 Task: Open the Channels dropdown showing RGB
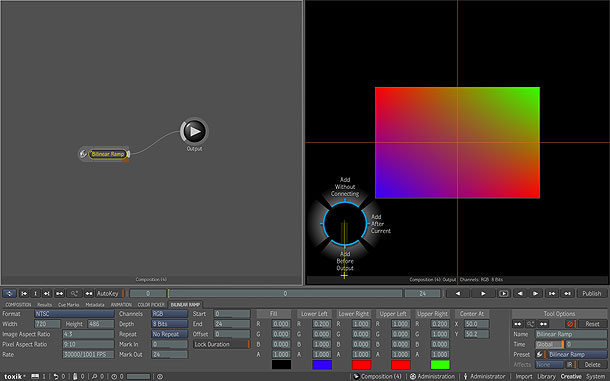click(x=170, y=314)
